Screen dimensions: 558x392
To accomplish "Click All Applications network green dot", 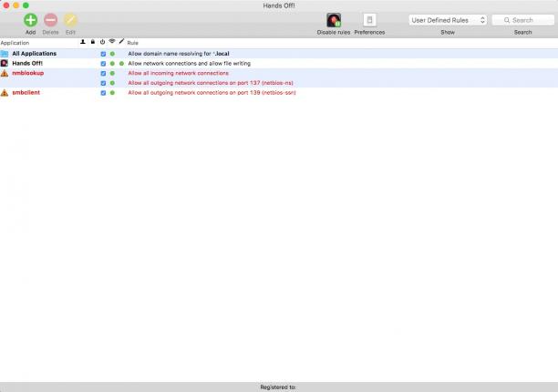I will (112, 54).
